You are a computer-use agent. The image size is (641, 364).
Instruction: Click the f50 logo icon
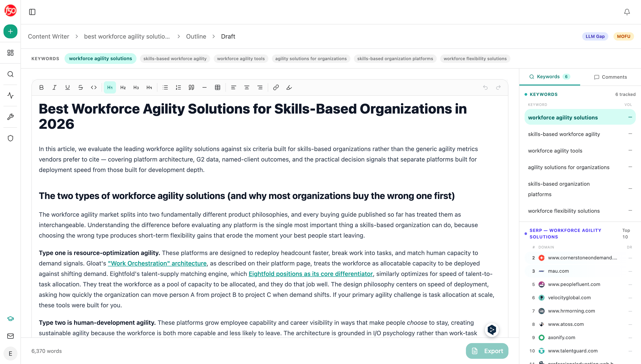(10, 10)
